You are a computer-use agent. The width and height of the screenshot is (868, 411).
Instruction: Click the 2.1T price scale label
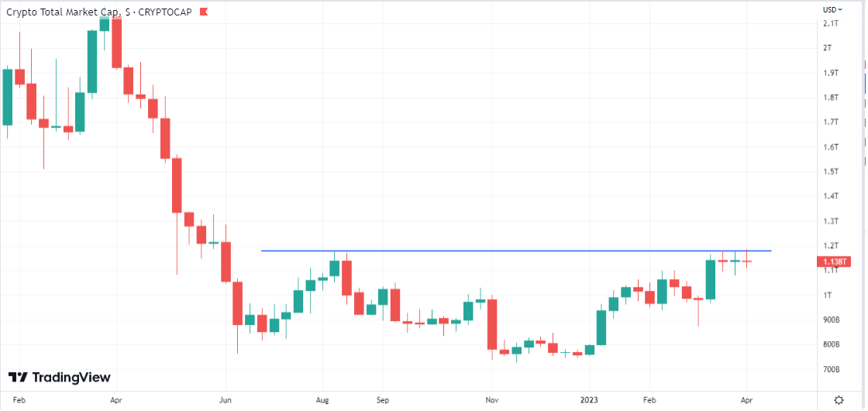832,23
